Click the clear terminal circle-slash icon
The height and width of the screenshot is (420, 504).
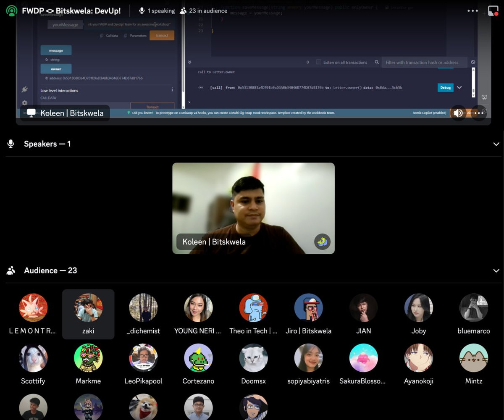click(x=473, y=62)
